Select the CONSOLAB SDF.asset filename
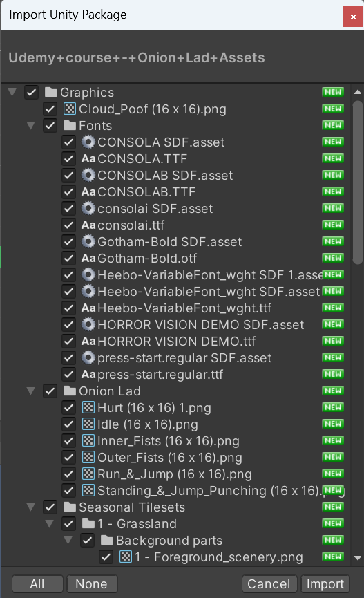 (x=165, y=176)
